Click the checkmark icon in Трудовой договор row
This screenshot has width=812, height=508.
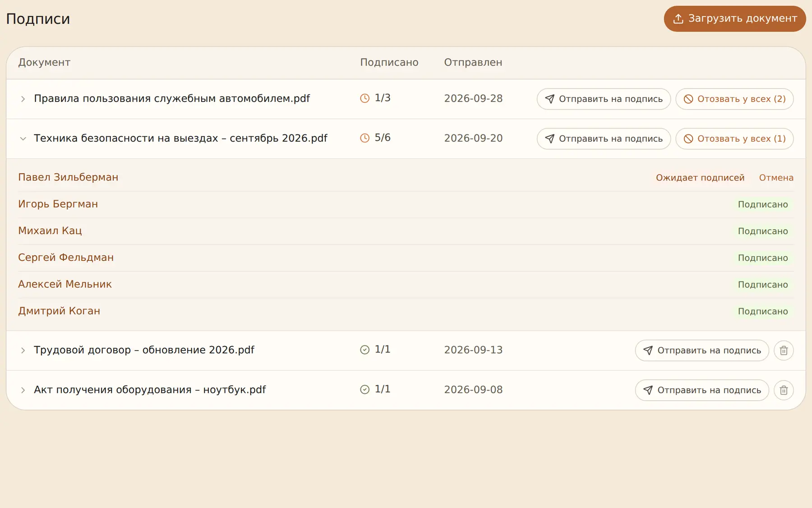[x=365, y=350]
